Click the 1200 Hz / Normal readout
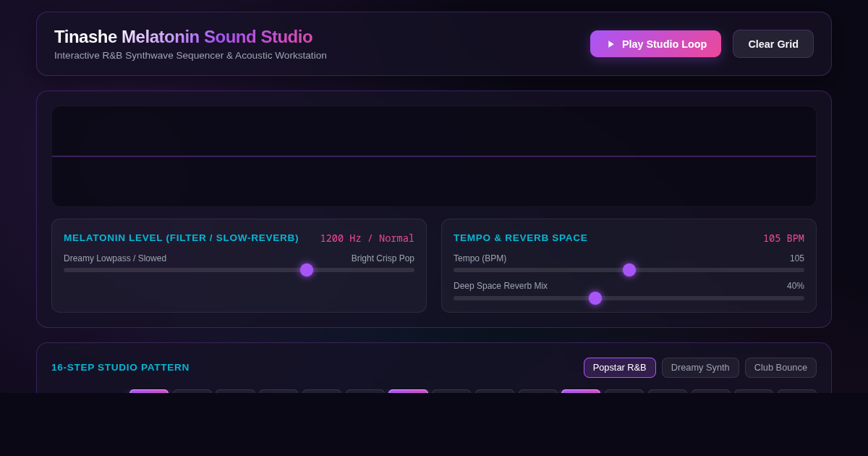The image size is (868, 456). [x=367, y=238]
